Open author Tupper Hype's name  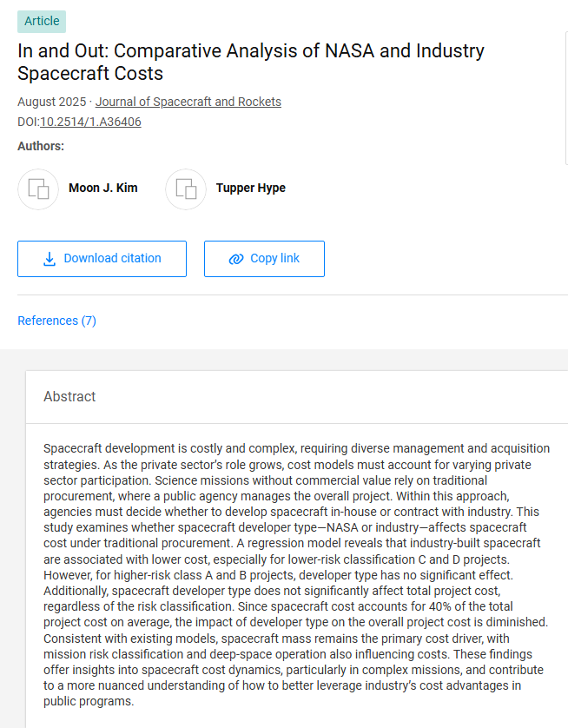coord(250,188)
